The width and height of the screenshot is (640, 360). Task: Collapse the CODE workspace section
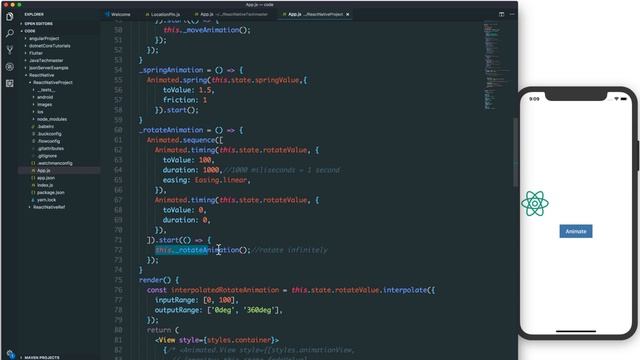[29, 31]
